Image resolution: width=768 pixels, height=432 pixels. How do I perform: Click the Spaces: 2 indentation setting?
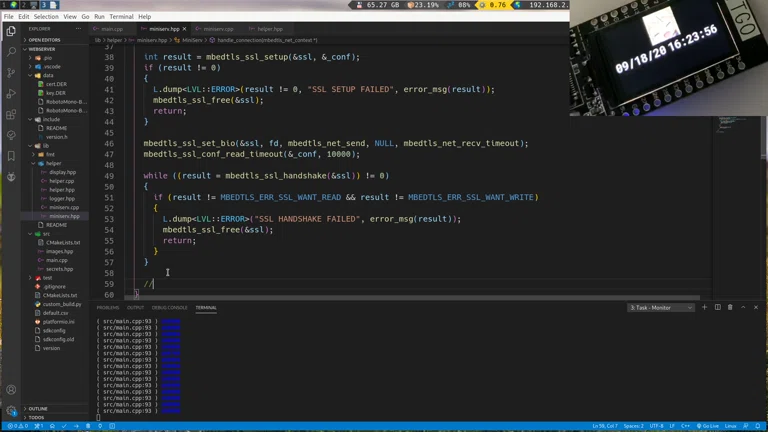(634, 426)
